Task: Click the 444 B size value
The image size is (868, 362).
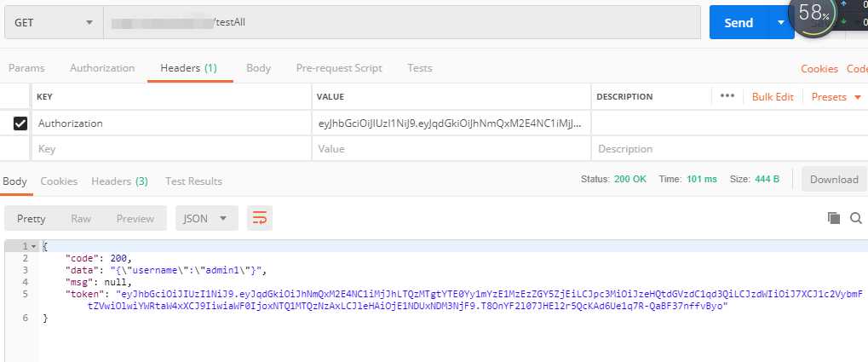Action: pyautogui.click(x=767, y=180)
